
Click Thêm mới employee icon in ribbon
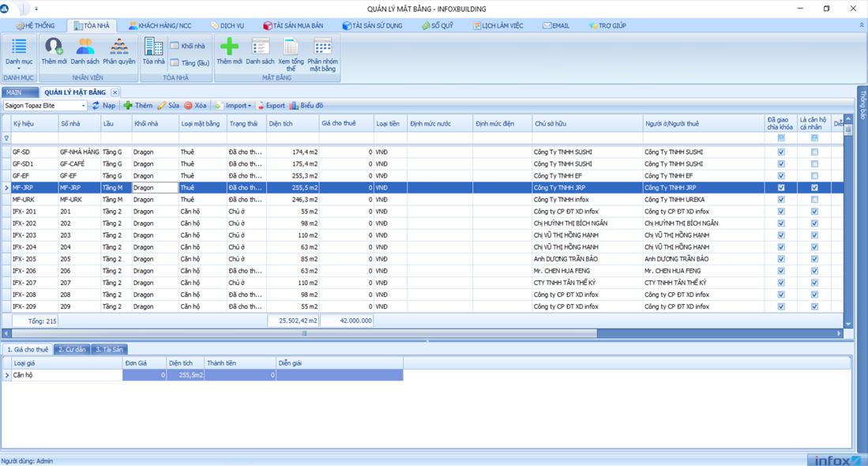(54, 51)
